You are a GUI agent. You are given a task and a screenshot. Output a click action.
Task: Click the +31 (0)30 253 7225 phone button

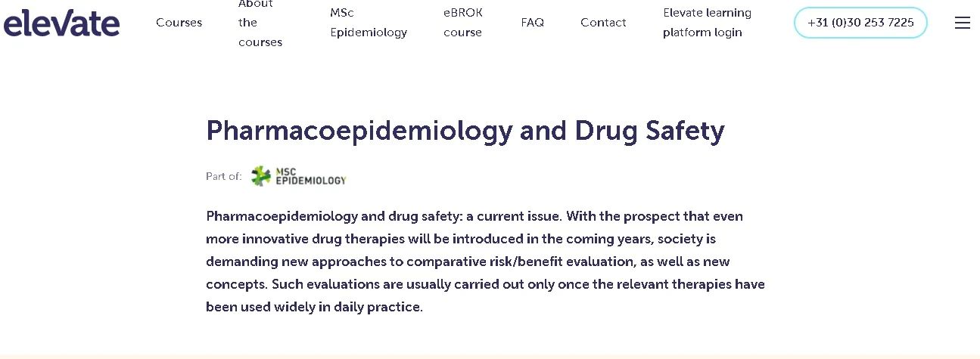tap(860, 23)
